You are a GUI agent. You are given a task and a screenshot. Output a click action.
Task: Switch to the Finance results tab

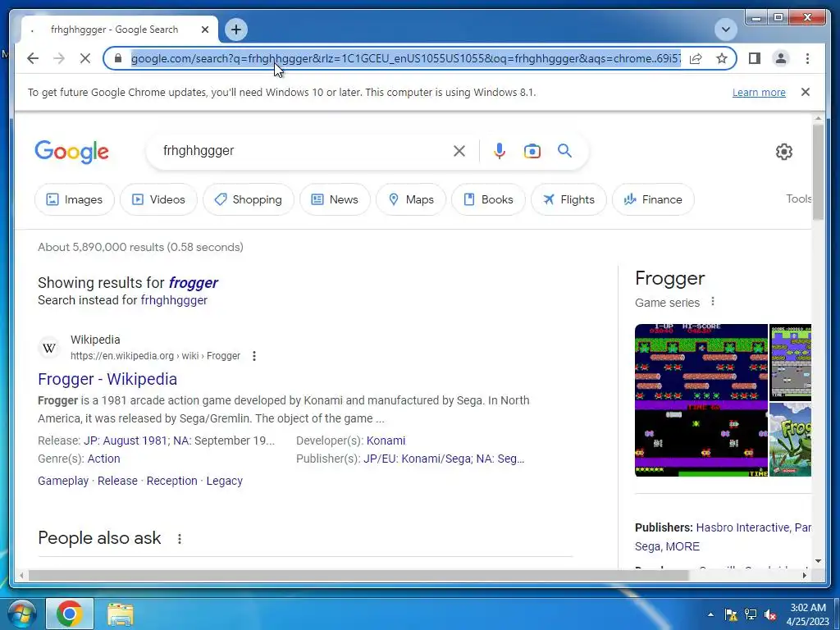click(x=653, y=199)
